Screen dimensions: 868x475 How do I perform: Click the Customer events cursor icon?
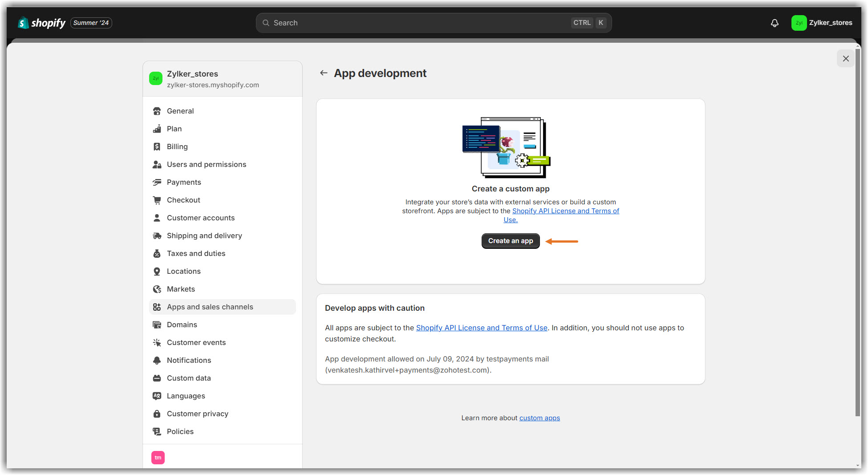click(157, 342)
